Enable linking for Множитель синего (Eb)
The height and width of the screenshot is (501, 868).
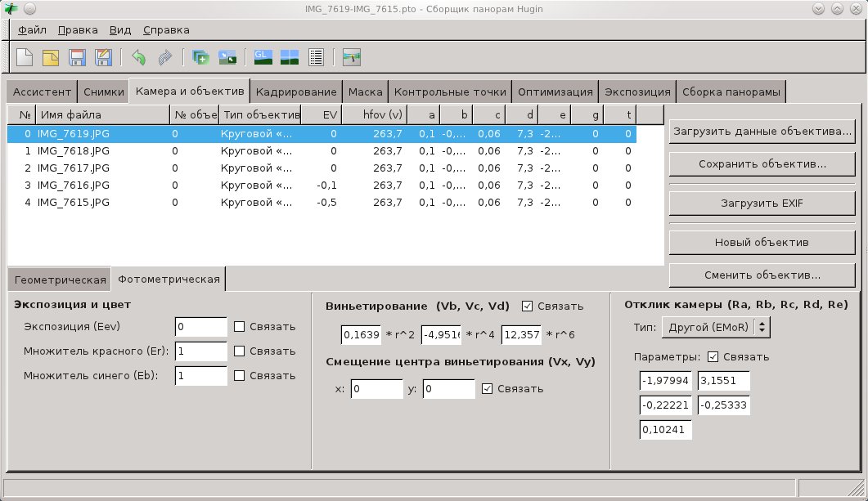point(240,376)
